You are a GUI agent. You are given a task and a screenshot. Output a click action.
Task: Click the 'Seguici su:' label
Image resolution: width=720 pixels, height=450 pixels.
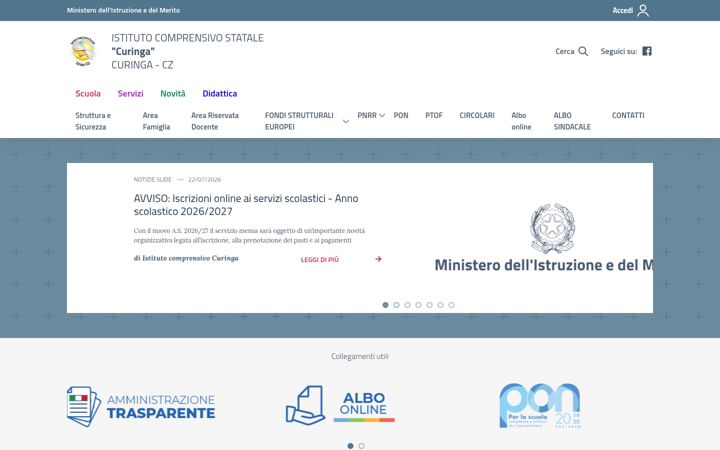(x=619, y=51)
